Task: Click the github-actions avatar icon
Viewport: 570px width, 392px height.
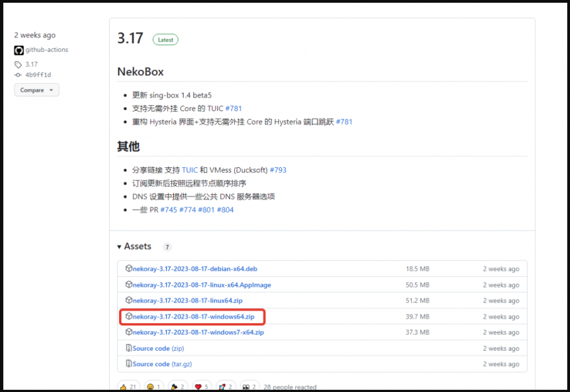Action: coord(19,50)
